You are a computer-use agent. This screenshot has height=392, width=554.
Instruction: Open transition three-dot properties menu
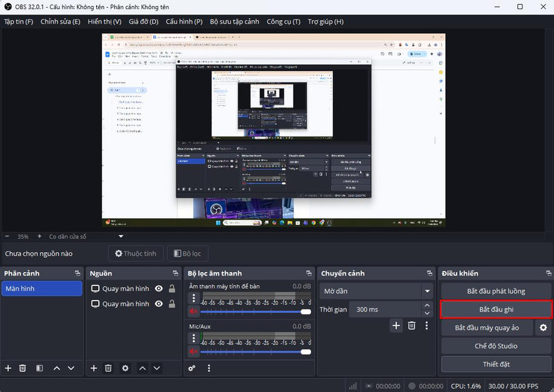pos(427,326)
